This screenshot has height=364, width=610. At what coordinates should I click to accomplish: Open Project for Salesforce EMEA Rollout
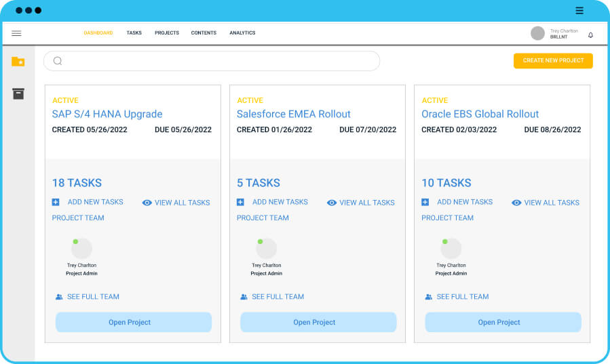(x=314, y=322)
